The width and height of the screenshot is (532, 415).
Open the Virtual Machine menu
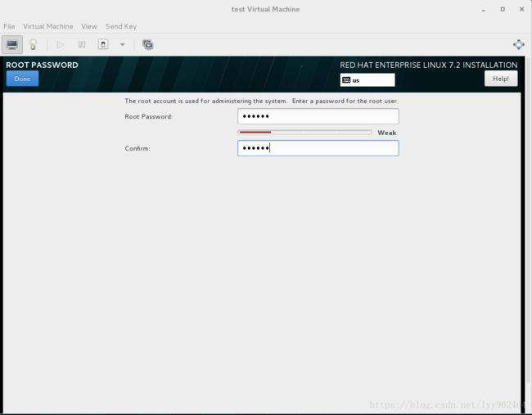47,26
